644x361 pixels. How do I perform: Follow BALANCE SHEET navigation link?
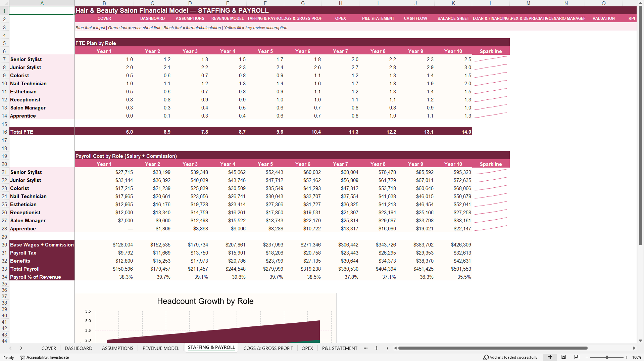pos(453,18)
